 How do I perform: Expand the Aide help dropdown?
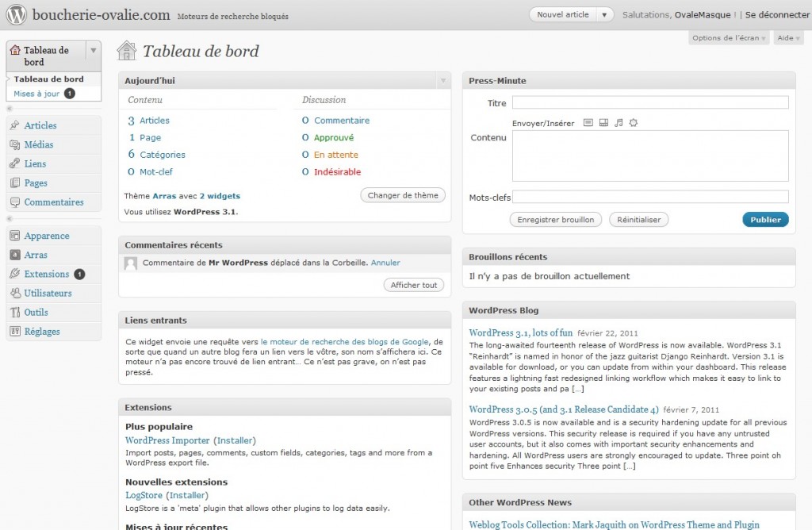click(x=787, y=38)
